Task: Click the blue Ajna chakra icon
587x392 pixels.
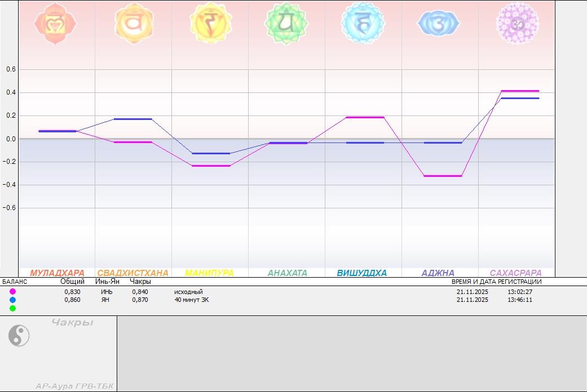Action: click(x=439, y=24)
